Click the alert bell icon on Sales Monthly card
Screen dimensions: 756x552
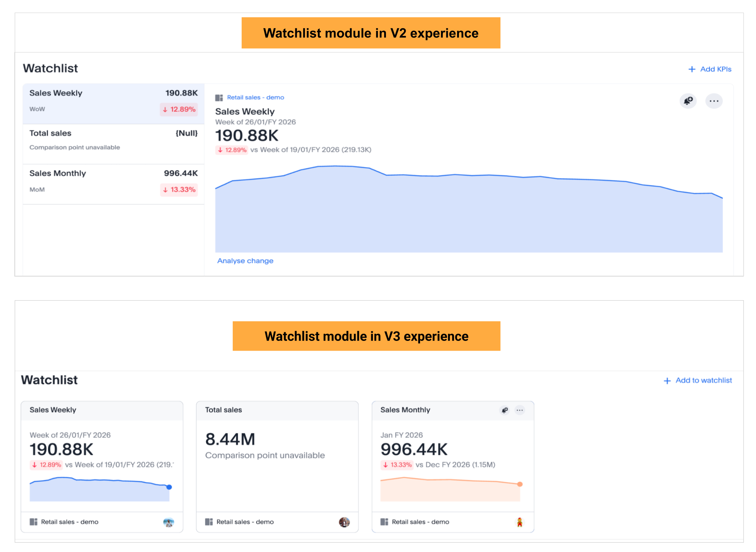505,410
